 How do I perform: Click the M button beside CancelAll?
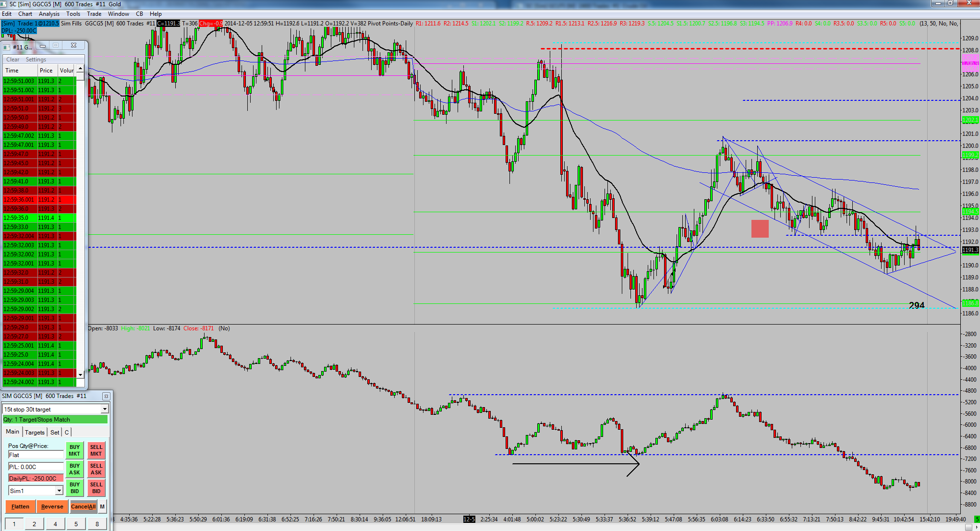click(x=102, y=507)
